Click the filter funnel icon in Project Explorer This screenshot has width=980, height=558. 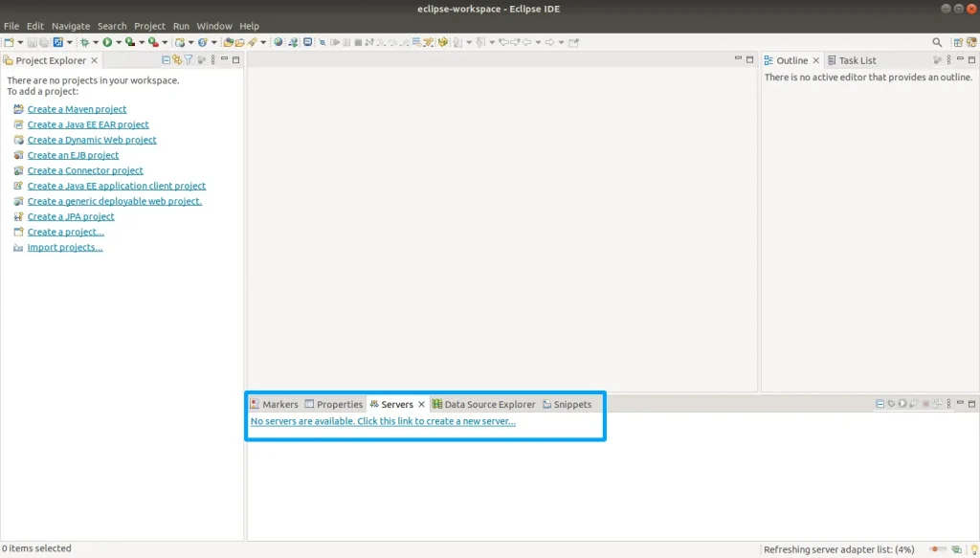(x=189, y=60)
